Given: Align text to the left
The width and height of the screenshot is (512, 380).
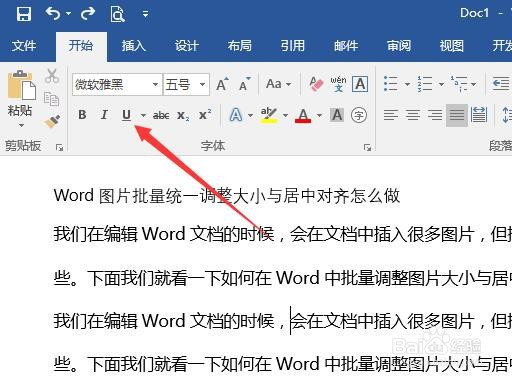Looking at the screenshot, I should point(391,115).
